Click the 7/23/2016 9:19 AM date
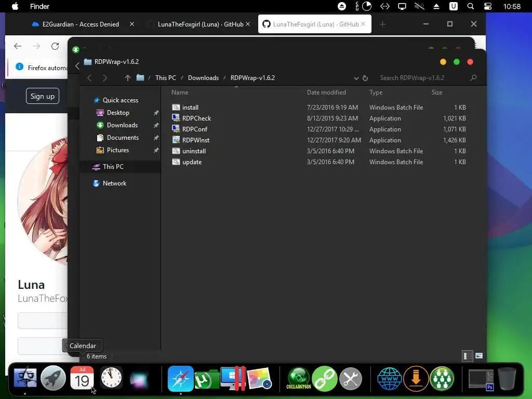532x399 pixels. pyautogui.click(x=332, y=107)
